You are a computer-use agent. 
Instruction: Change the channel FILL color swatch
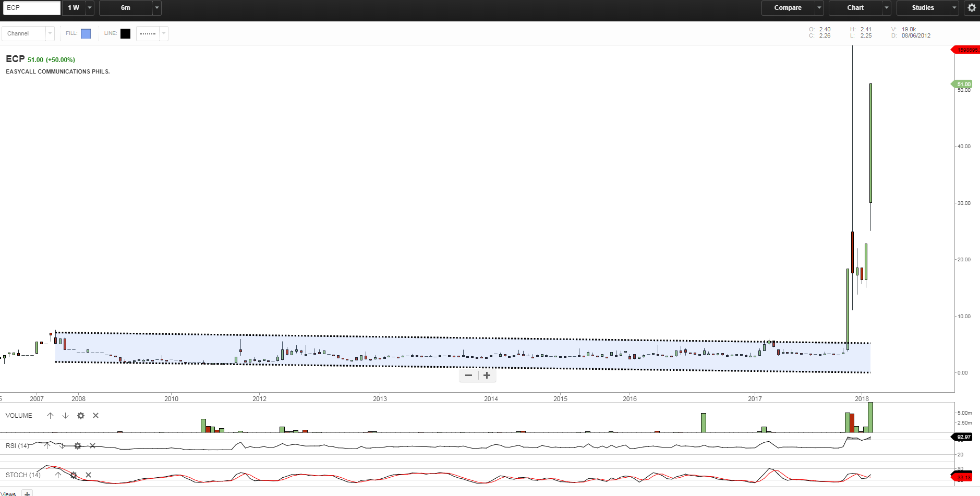tap(86, 33)
